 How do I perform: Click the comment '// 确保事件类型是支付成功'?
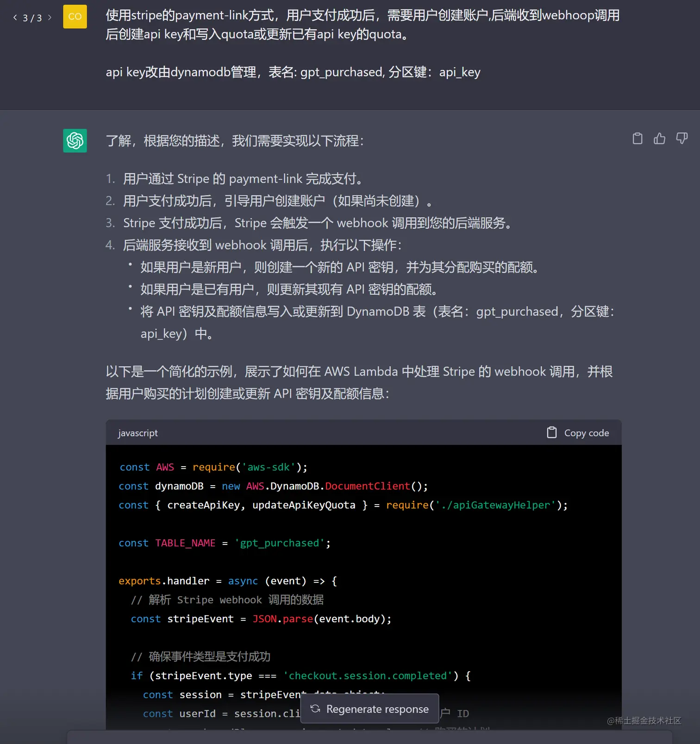(x=200, y=656)
